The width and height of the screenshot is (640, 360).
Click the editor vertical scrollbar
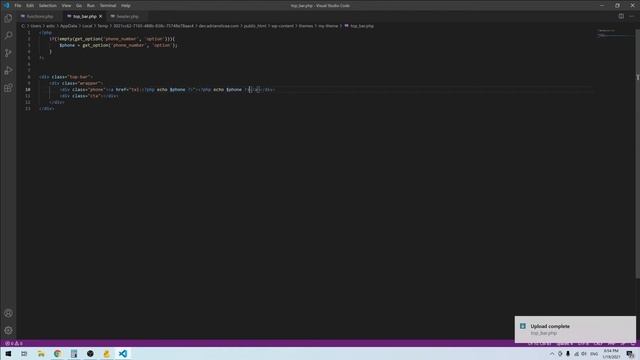point(637,153)
